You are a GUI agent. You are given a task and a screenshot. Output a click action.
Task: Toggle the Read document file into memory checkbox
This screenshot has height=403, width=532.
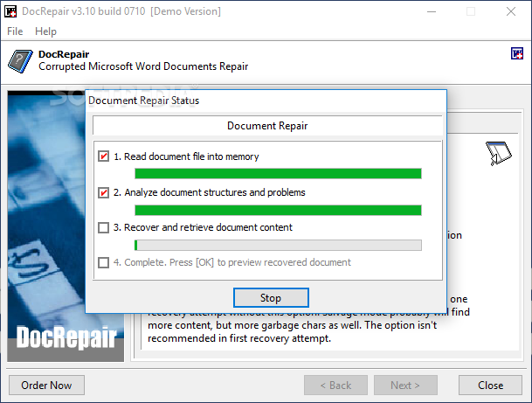103,156
